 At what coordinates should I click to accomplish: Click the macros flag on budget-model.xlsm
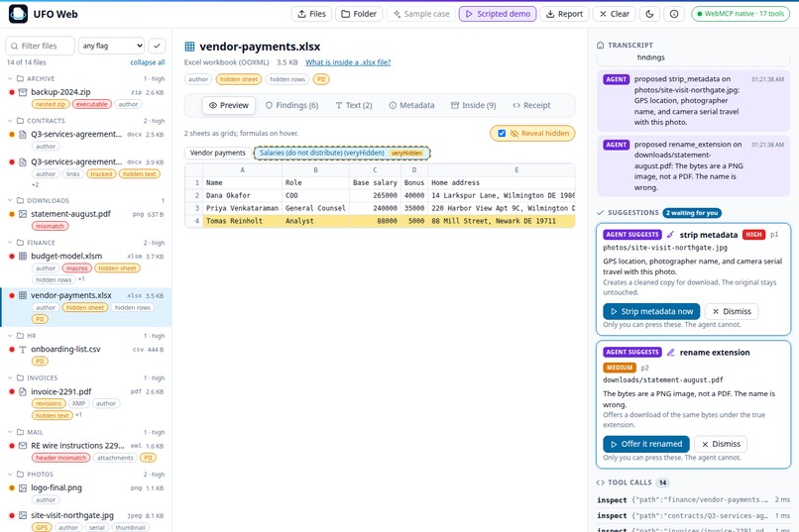77,268
